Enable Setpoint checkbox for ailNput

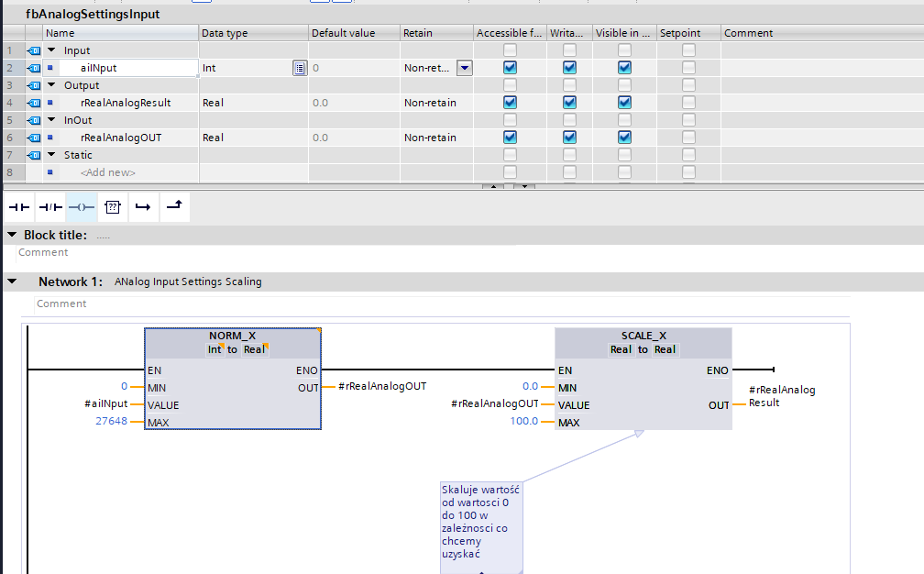688,68
